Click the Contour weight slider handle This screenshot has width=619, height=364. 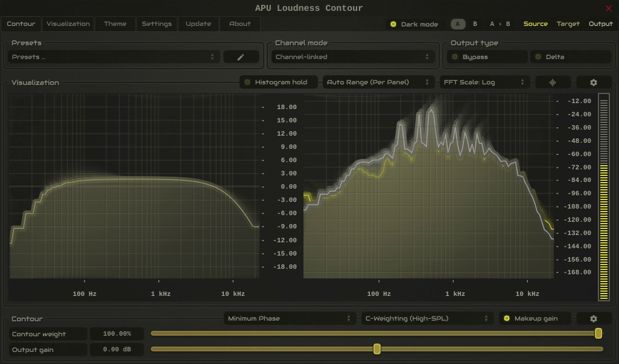(598, 334)
